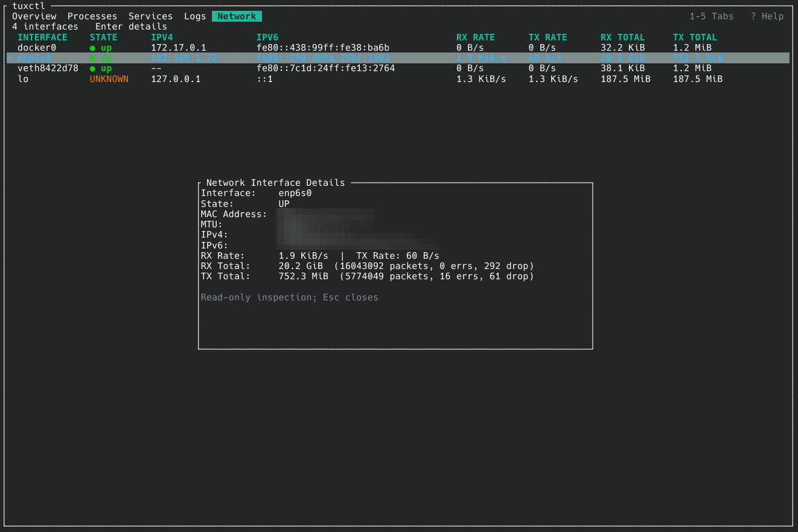Select the enp6s0 interface row
This screenshot has width=798, height=532.
[x=398, y=58]
